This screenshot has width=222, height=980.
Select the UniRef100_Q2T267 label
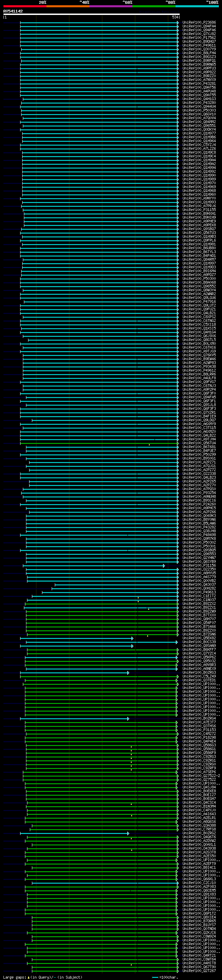[199, 971]
